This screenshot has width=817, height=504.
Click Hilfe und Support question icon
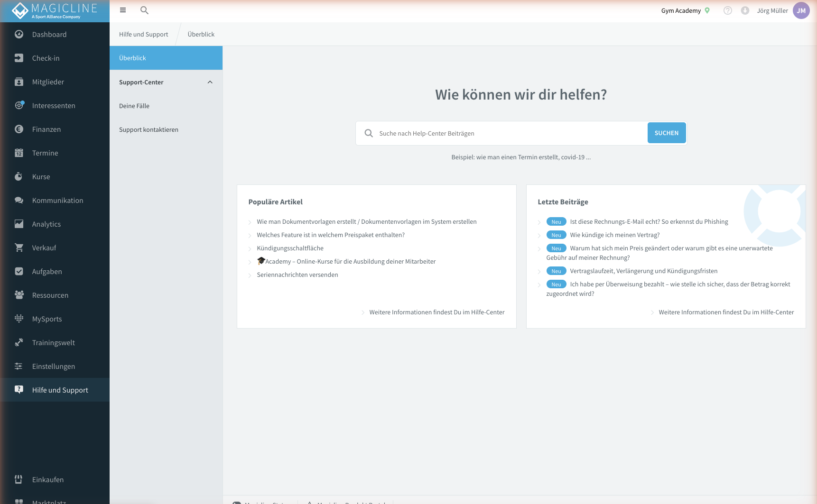tap(19, 390)
